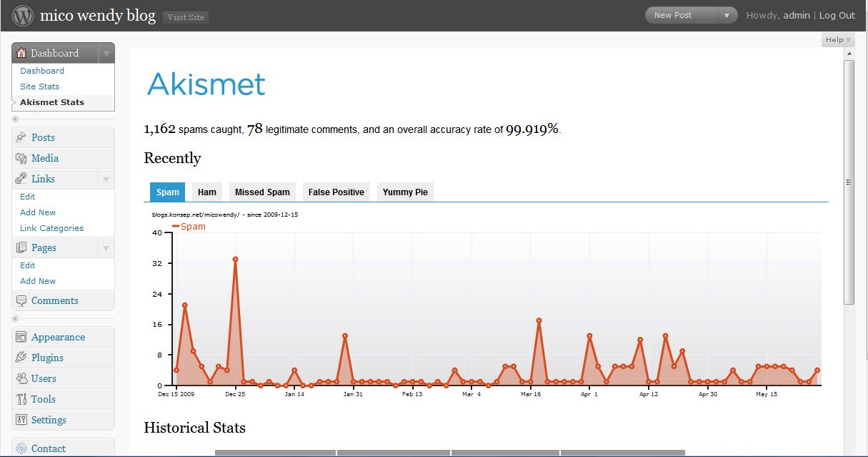Collapse the Pages submenu arrow
This screenshot has width=868, height=457.
(106, 247)
